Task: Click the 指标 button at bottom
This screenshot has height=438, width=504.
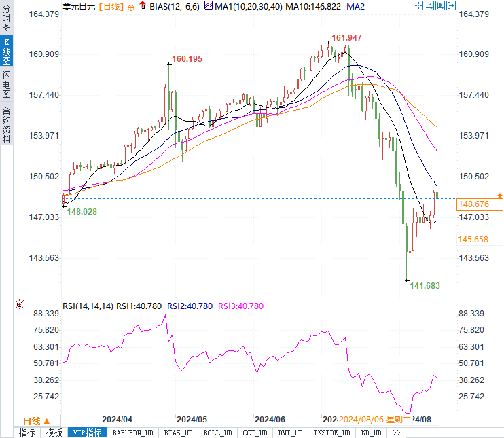Action: pos(27,433)
